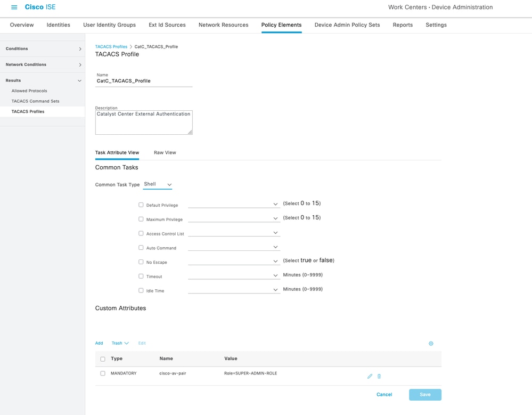Image resolution: width=532 pixels, height=415 pixels.
Task: Open the Auto Command dropdown
Action: 234,247
